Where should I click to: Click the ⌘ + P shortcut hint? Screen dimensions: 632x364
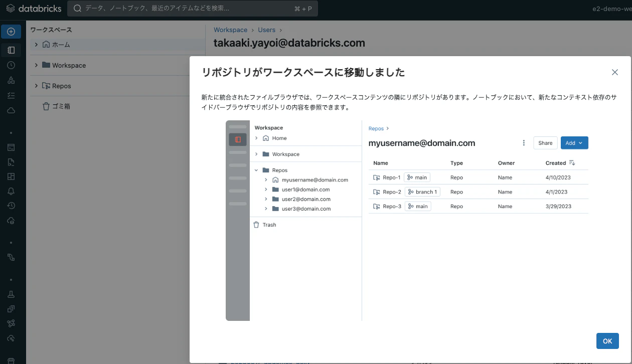pyautogui.click(x=303, y=9)
